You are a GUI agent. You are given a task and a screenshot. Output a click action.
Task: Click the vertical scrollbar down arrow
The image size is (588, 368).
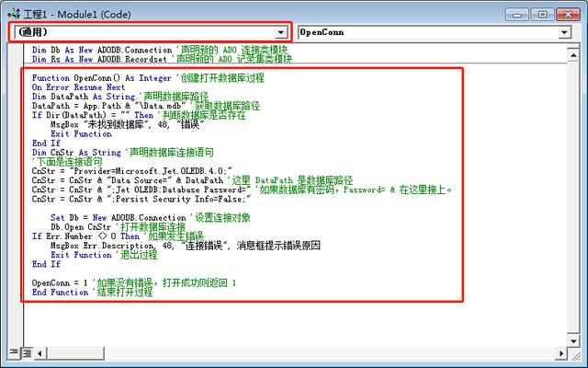(x=573, y=341)
